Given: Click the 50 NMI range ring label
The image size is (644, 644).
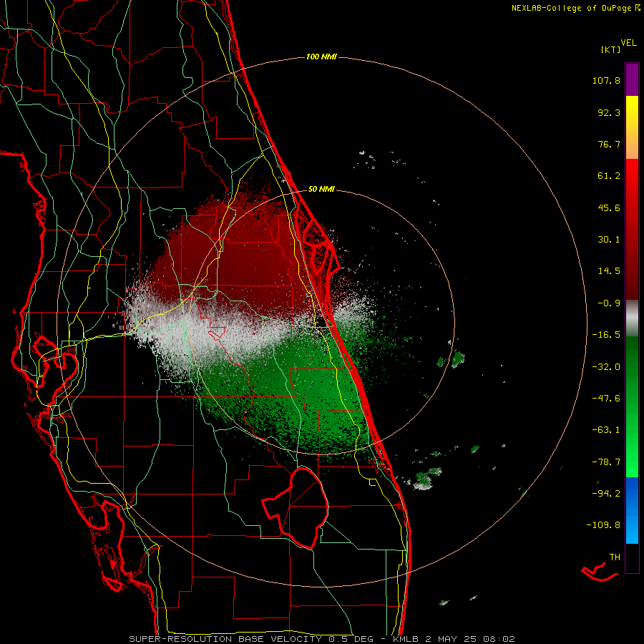Looking at the screenshot, I should (321, 190).
